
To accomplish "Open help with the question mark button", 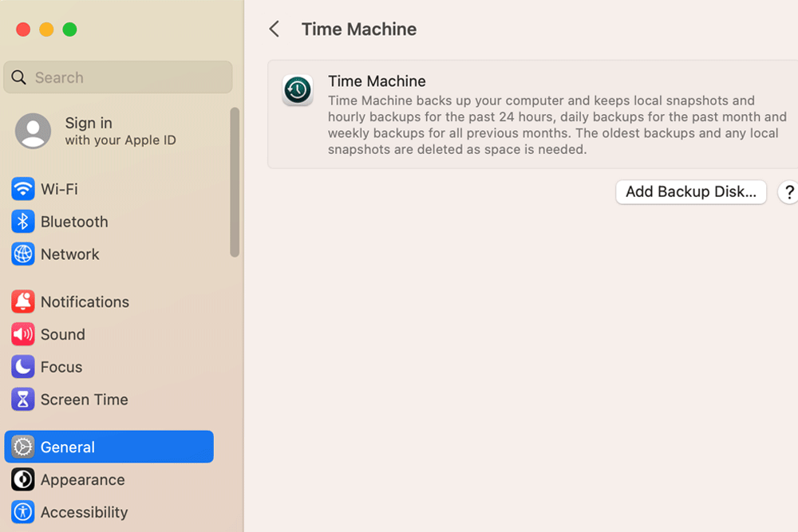I will point(788,192).
